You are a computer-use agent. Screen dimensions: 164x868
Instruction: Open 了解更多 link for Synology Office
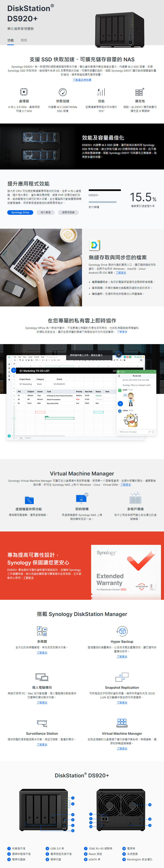click(122, 332)
